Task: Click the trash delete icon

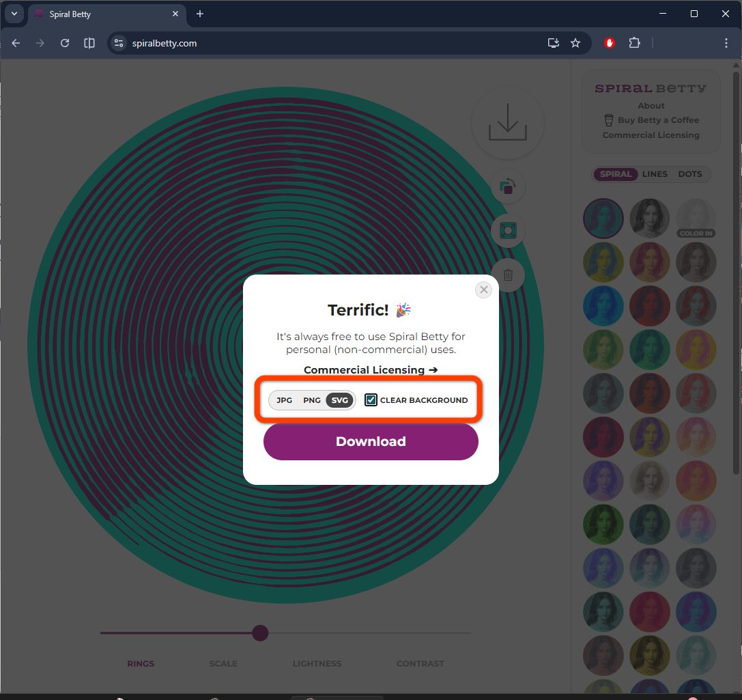Action: [508, 275]
